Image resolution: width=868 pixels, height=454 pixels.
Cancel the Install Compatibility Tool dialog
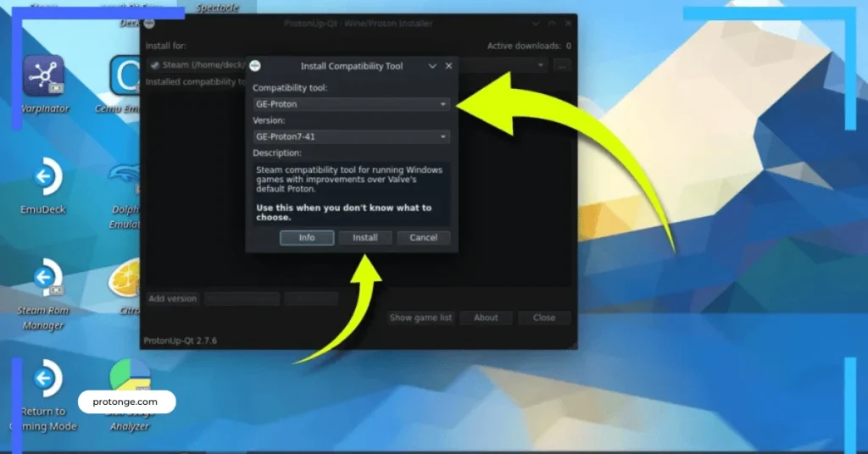[x=423, y=238]
